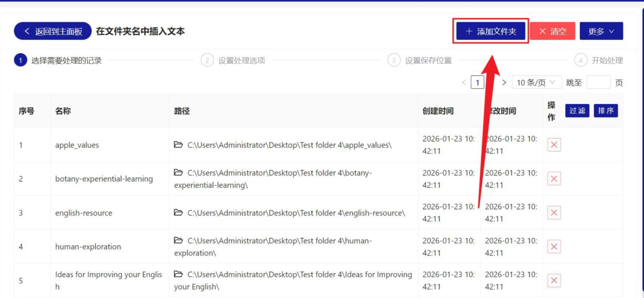Open the 10 条/页 page size dropdown
This screenshot has height=298, width=644.
[x=537, y=82]
